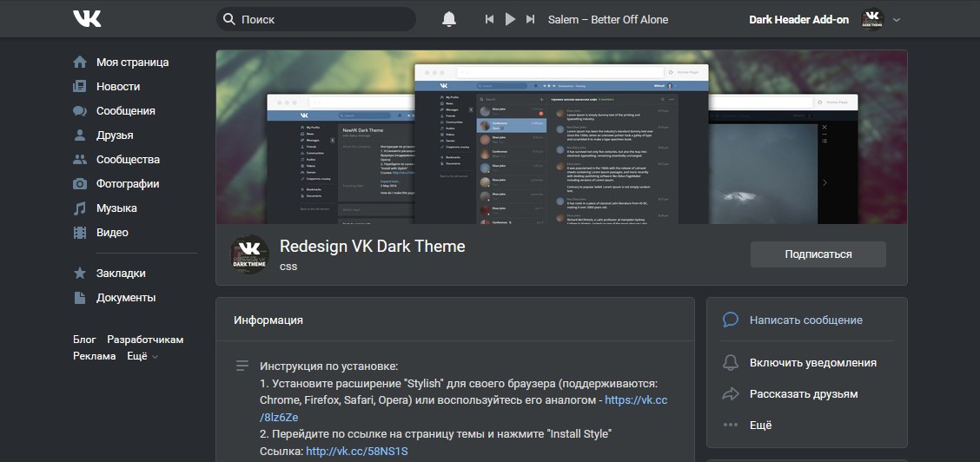Open Моя страница in sidebar
The height and width of the screenshot is (462, 980).
point(132,63)
